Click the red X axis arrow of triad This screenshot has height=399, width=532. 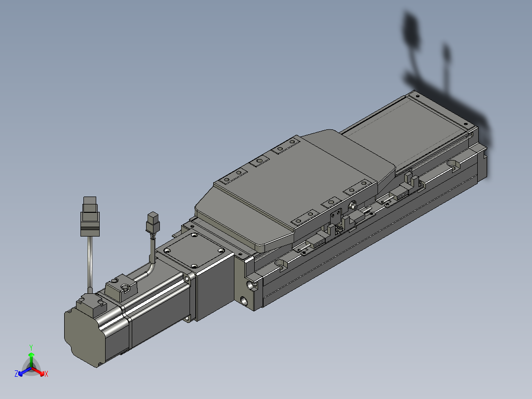tap(39, 371)
